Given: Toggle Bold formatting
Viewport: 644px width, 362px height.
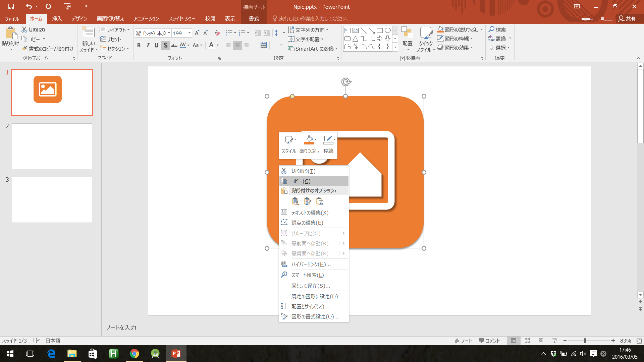Looking at the screenshot, I should click(x=139, y=45).
